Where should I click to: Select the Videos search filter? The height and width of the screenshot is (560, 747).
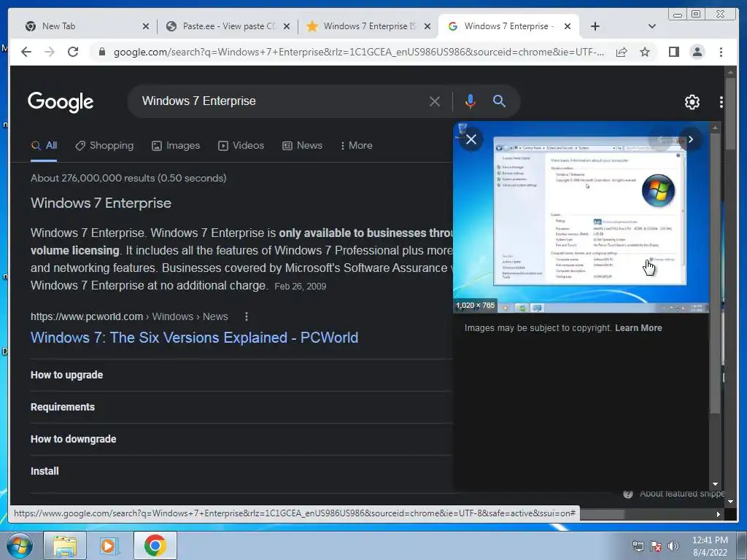[241, 146]
